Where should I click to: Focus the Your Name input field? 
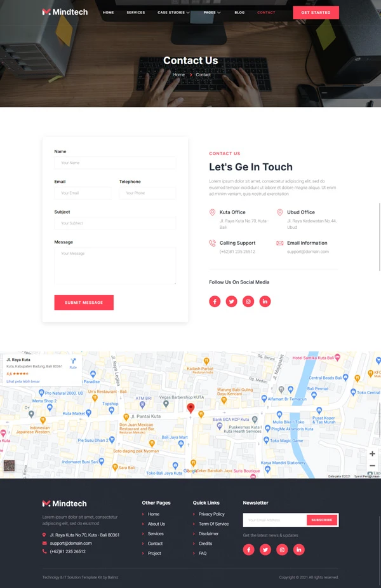[115, 163]
